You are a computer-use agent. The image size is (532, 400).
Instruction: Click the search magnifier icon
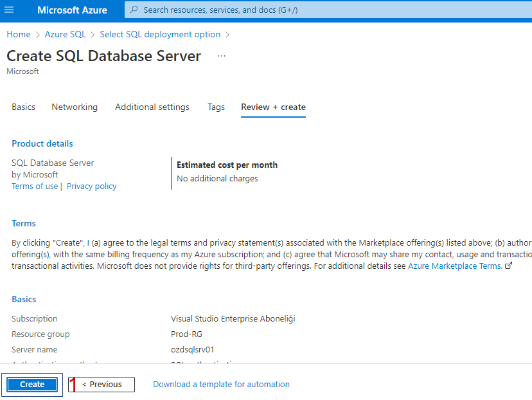tap(134, 10)
